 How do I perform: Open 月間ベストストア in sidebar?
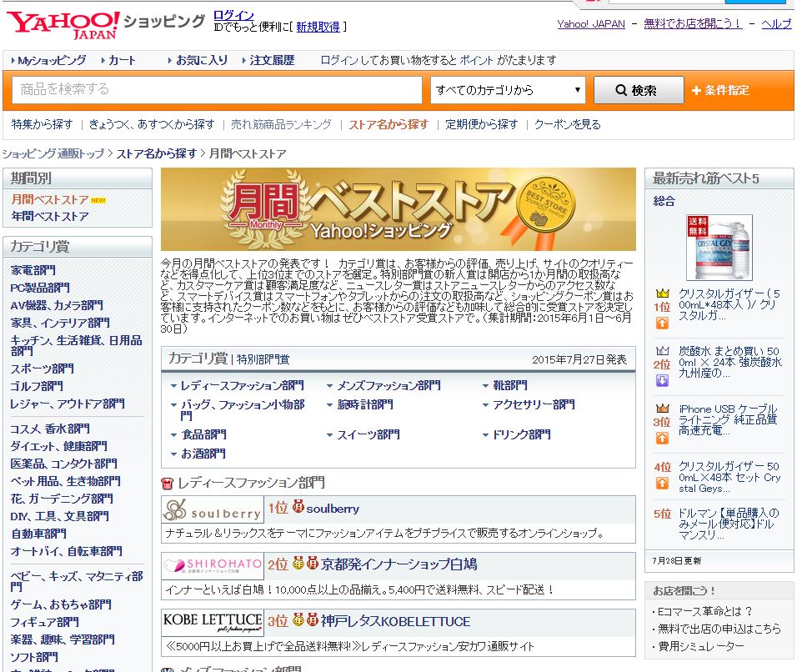pos(50,199)
